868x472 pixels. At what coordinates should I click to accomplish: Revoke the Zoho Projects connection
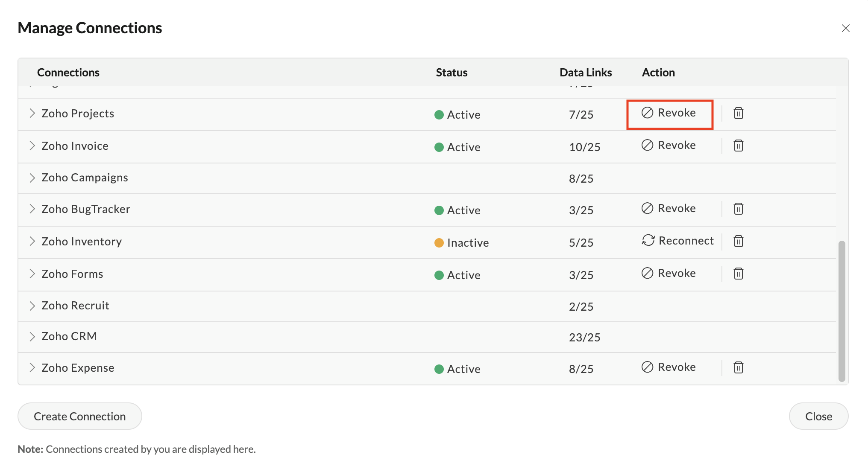(x=669, y=113)
